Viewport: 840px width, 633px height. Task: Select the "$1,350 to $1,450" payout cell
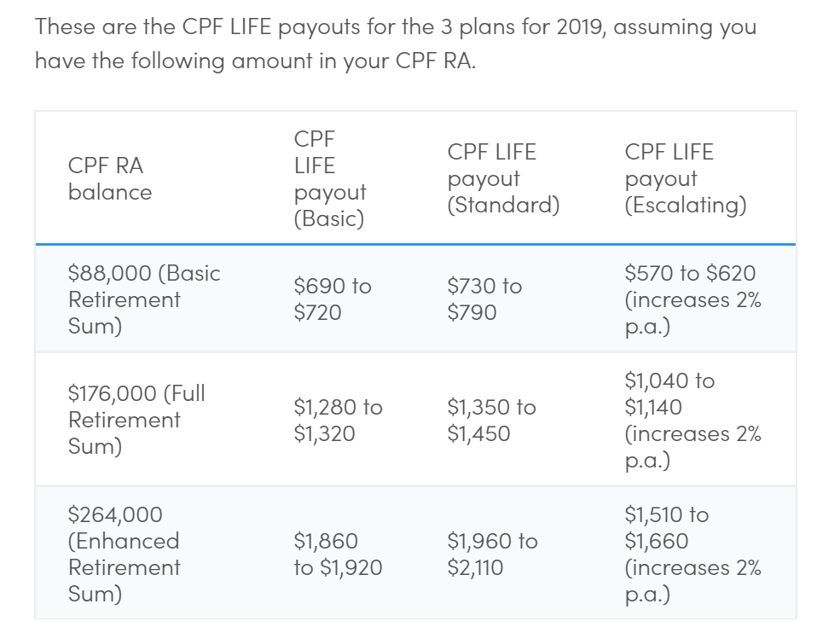tap(491, 421)
